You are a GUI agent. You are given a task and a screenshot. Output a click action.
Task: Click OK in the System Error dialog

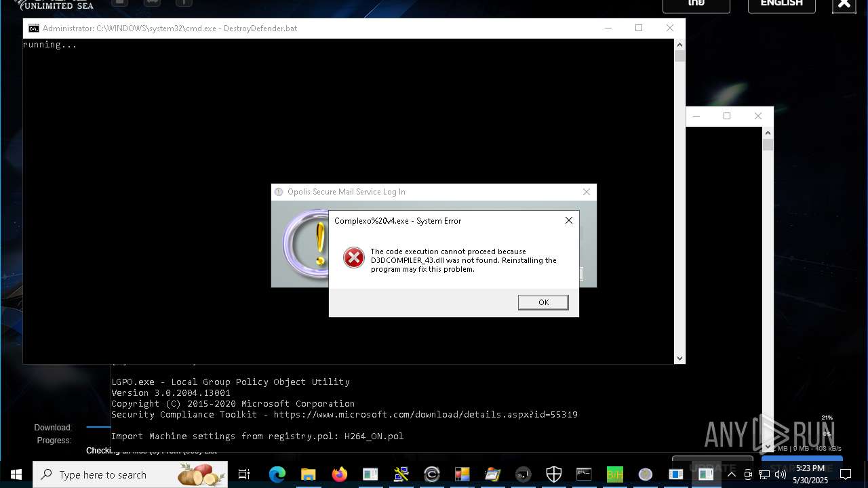point(543,302)
